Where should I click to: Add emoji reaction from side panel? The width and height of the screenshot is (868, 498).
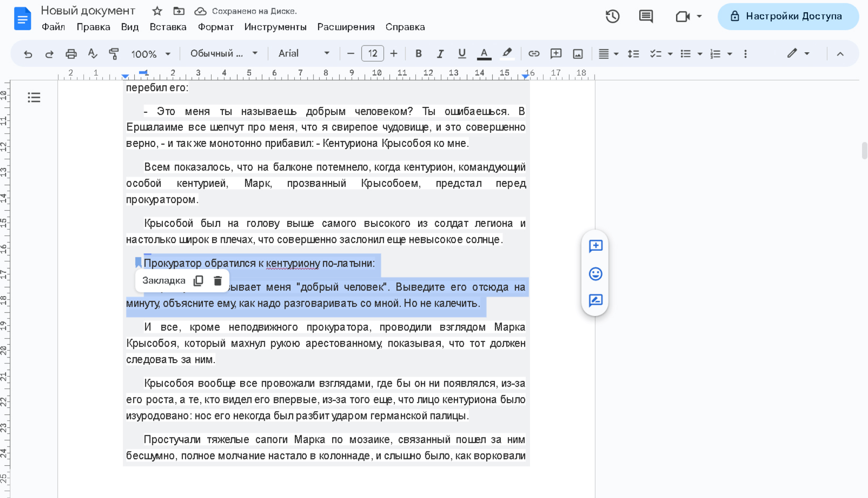pyautogui.click(x=595, y=274)
